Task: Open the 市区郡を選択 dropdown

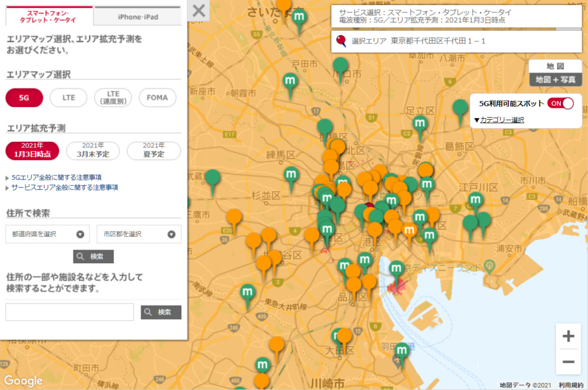Action: coord(139,234)
